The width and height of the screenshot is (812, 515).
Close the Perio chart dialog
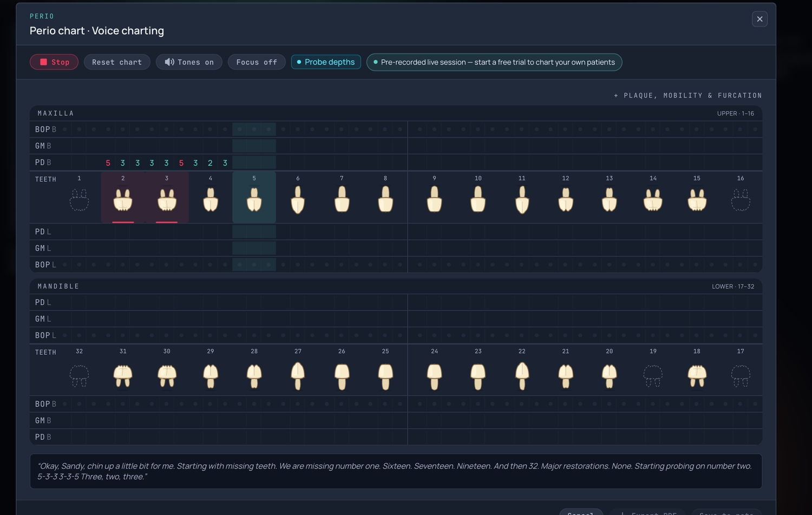pos(759,19)
